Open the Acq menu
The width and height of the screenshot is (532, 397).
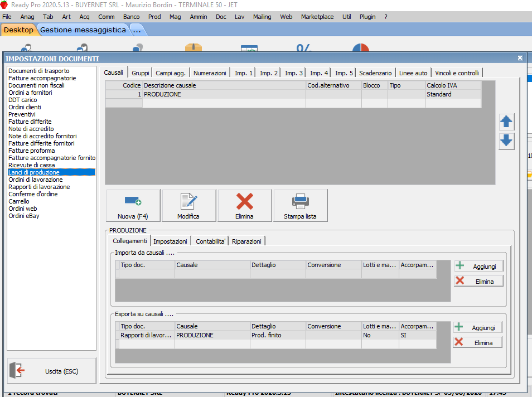pos(84,17)
